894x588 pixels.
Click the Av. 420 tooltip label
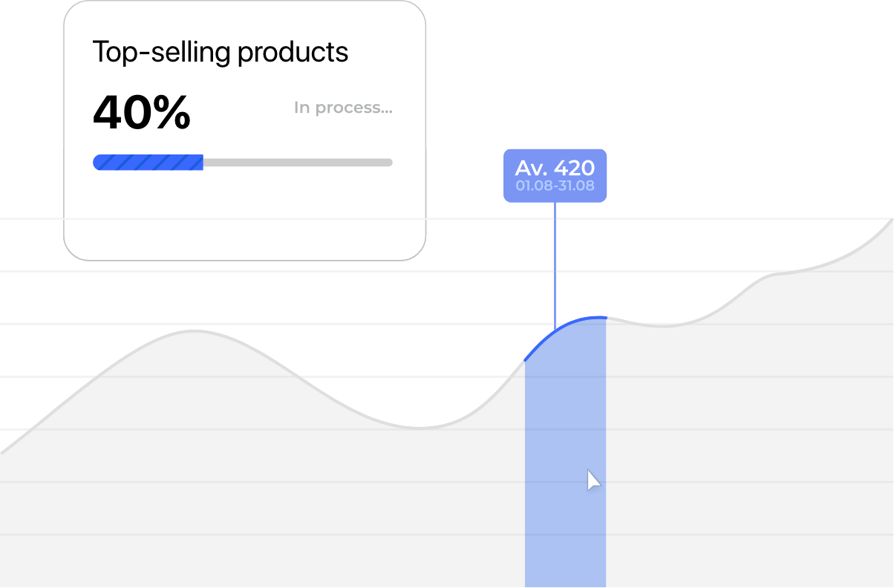coord(555,168)
